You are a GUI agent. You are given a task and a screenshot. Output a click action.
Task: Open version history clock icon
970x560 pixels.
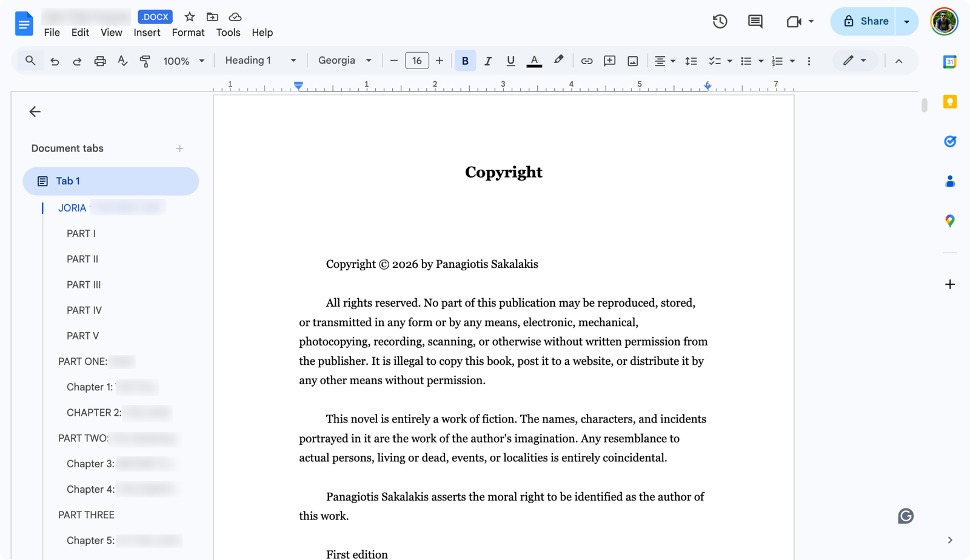coord(720,22)
